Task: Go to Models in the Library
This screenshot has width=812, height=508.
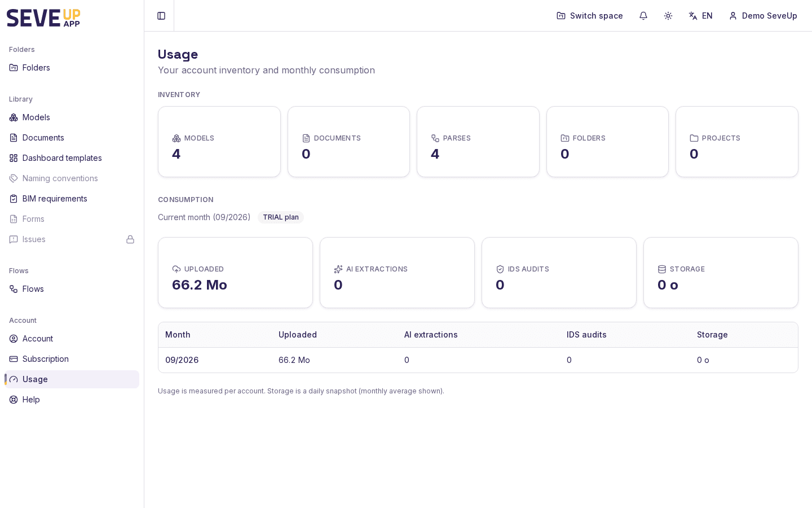Action: 72,117
